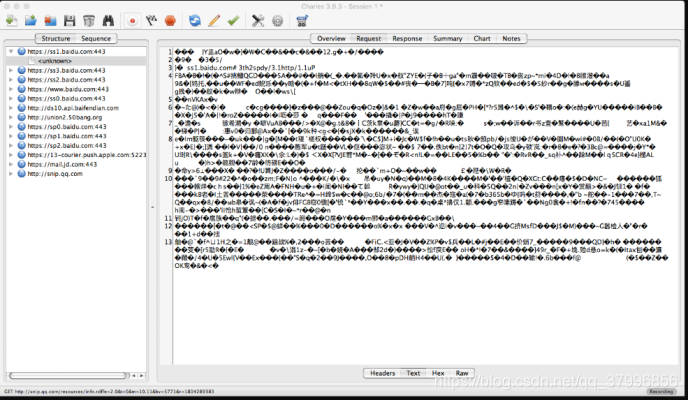Click document icon beside <unknown> entry
Screen dimensions: 688x400
[32, 61]
